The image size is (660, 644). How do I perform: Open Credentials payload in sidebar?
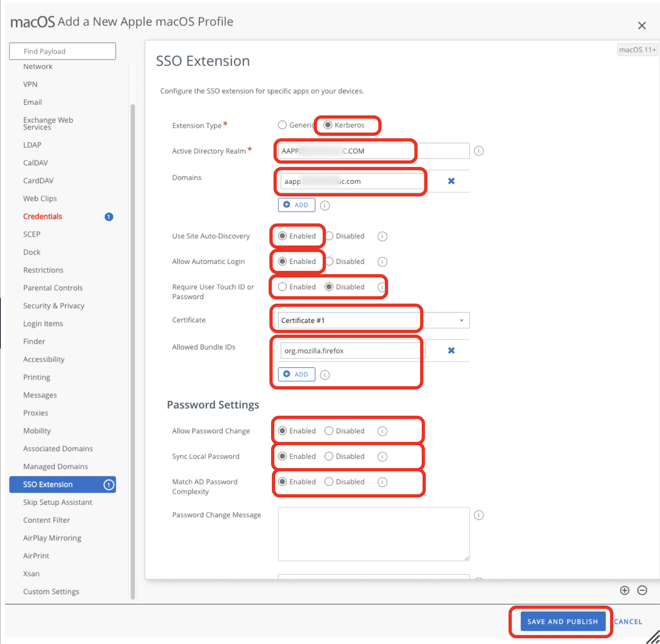pos(43,216)
